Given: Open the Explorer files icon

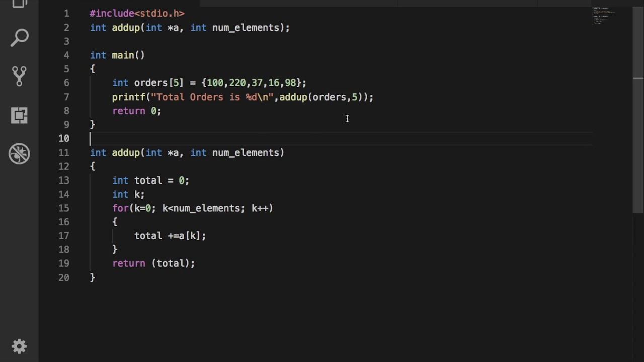Looking at the screenshot, I should point(19,4).
